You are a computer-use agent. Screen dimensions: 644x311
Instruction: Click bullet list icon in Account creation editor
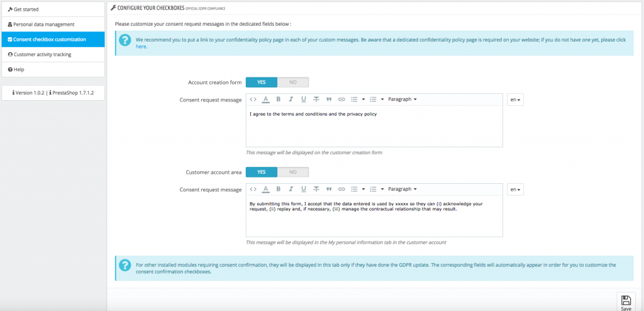[354, 99]
